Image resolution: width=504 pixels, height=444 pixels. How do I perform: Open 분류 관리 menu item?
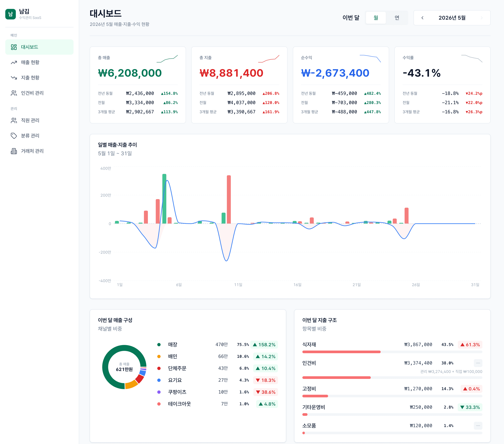[x=39, y=136]
